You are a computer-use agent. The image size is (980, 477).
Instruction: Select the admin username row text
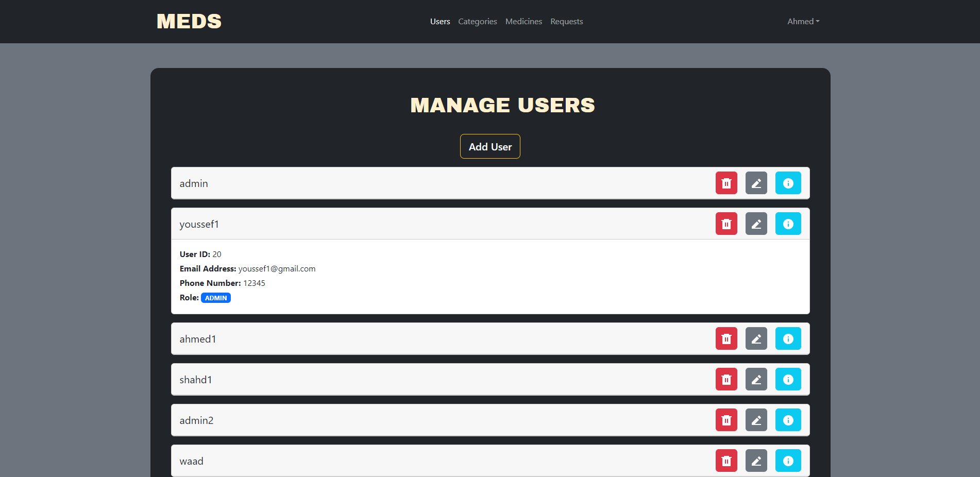click(194, 183)
